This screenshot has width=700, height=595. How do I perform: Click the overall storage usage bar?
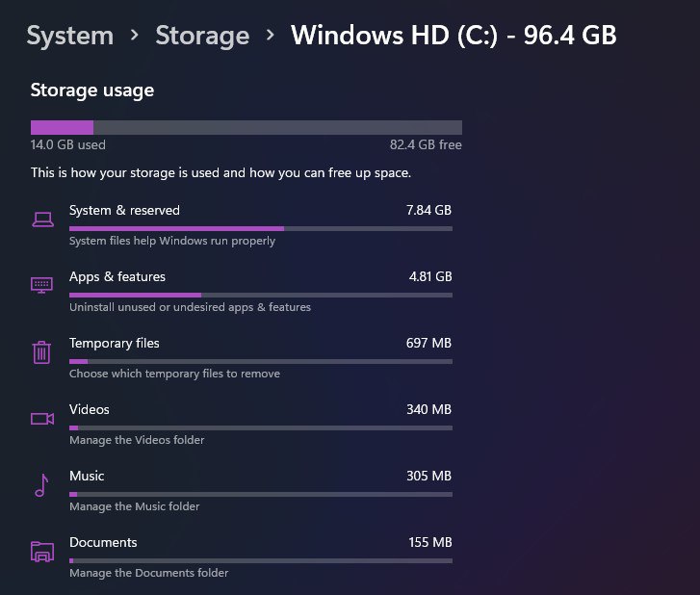246,128
